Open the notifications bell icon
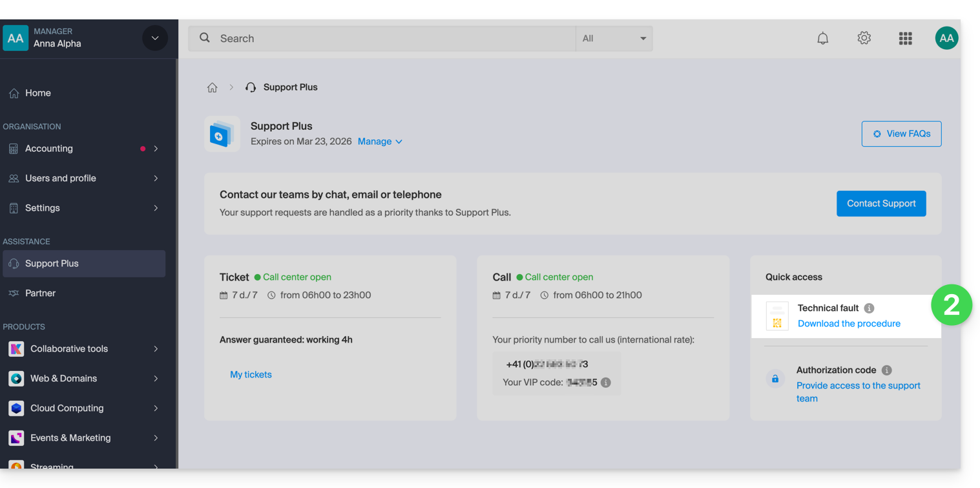980x488 pixels. [822, 39]
